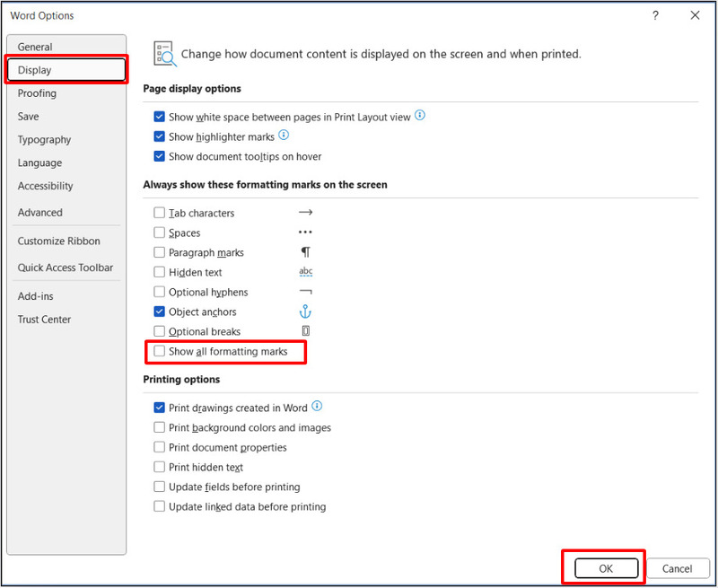Close the Word Options dialog

coord(696,15)
